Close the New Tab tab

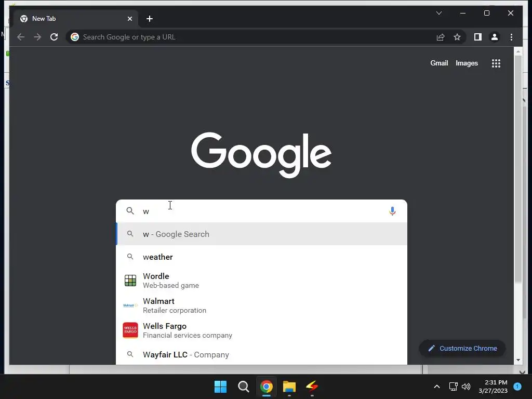[129, 19]
